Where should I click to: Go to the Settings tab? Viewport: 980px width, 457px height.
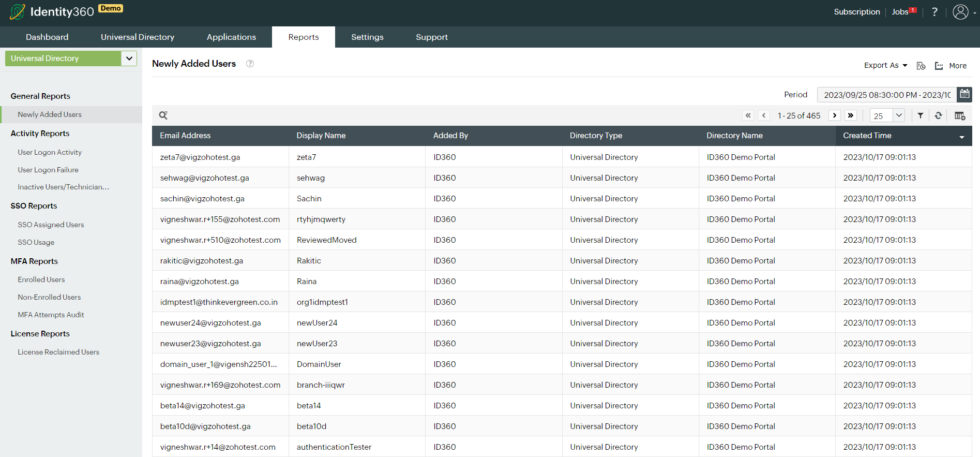[367, 37]
